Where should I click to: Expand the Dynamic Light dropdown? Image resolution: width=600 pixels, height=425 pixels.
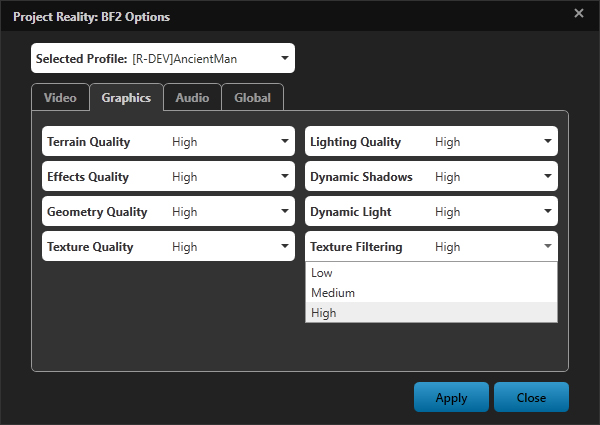(x=431, y=211)
